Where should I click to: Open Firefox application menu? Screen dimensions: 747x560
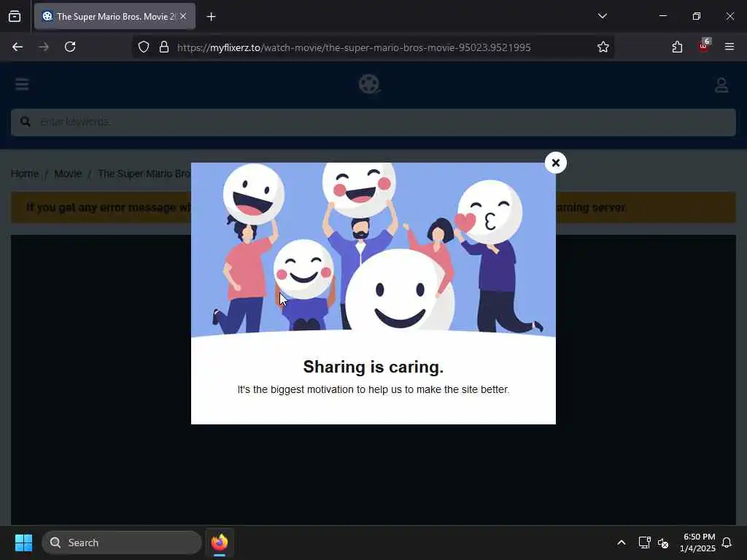tap(729, 47)
